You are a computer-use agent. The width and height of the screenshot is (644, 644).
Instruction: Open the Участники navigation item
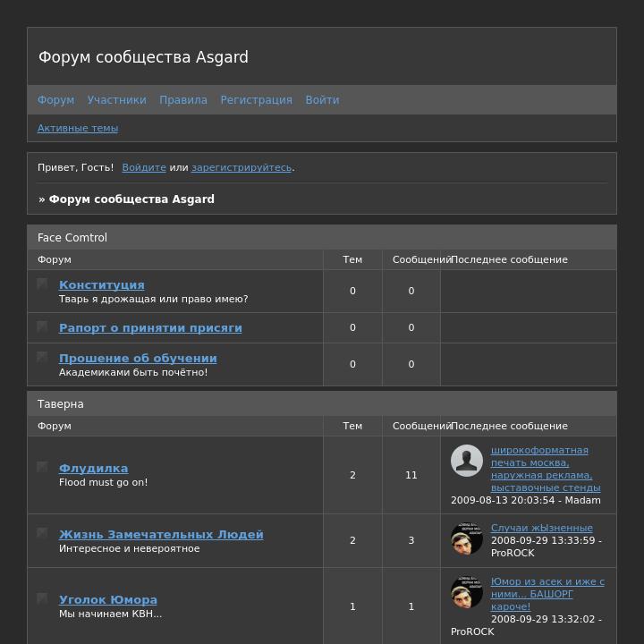[x=116, y=100]
